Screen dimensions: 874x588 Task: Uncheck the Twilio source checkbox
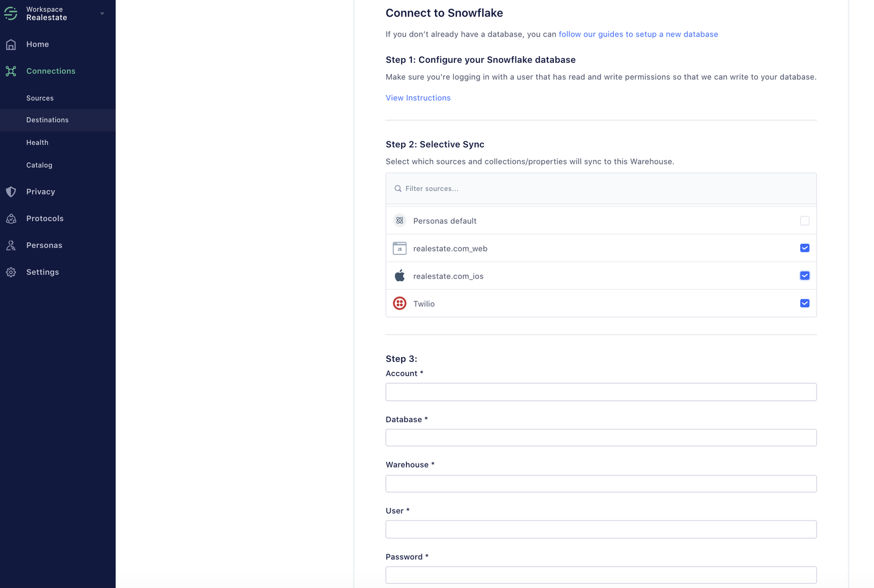tap(805, 303)
